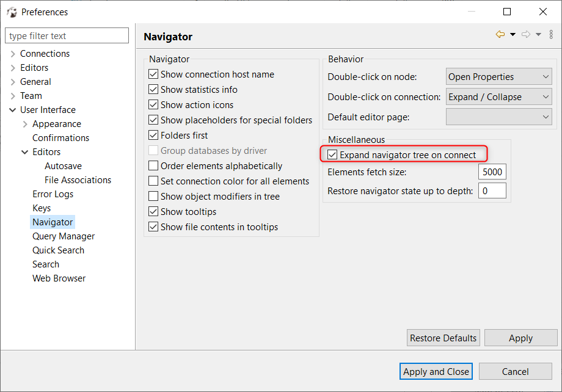562x392 pixels.
Task: Click the type filter text field
Action: [x=67, y=35]
